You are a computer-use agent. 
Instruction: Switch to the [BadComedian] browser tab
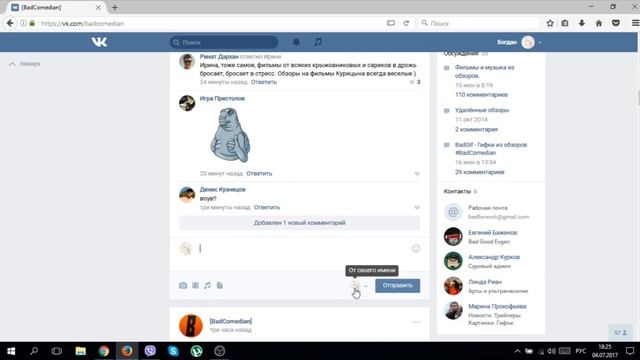pos(56,7)
